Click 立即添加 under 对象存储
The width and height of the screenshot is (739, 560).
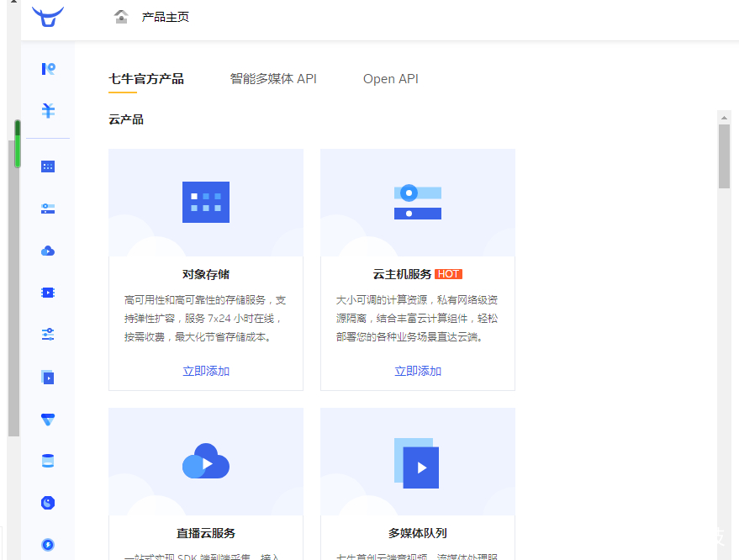pos(205,370)
